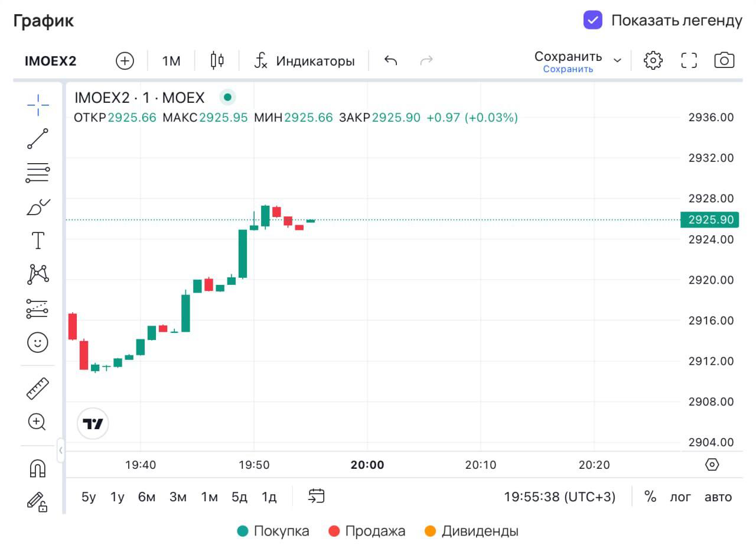Open the emoji stickers tool
The height and width of the screenshot is (548, 756).
[38, 342]
